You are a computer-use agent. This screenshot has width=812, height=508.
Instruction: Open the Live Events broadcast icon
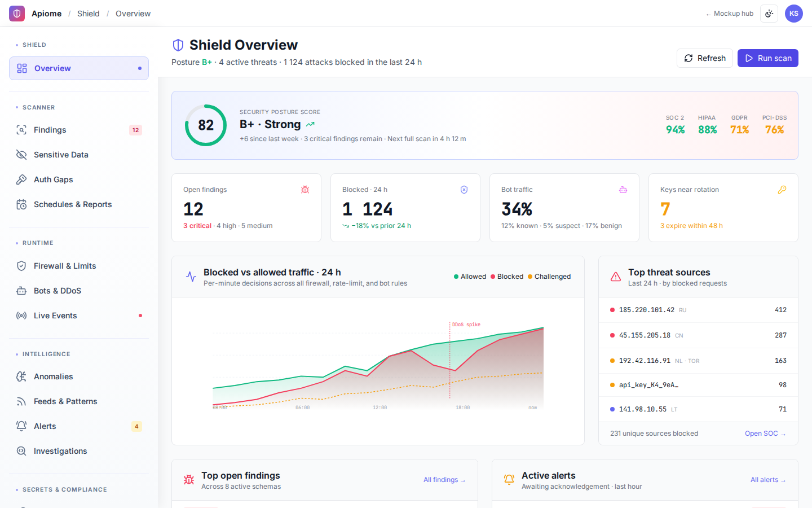tap(21, 316)
